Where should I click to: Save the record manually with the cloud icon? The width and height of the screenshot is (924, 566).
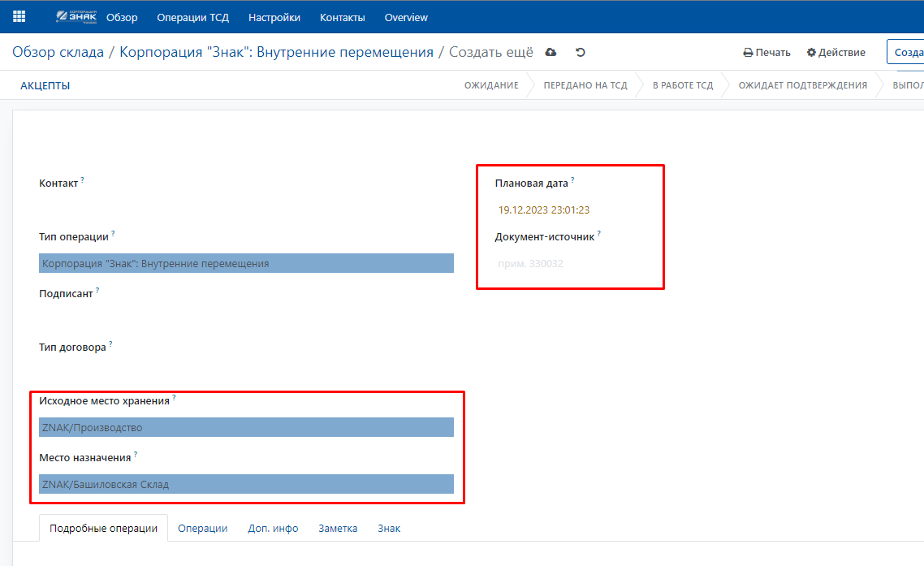point(551,52)
